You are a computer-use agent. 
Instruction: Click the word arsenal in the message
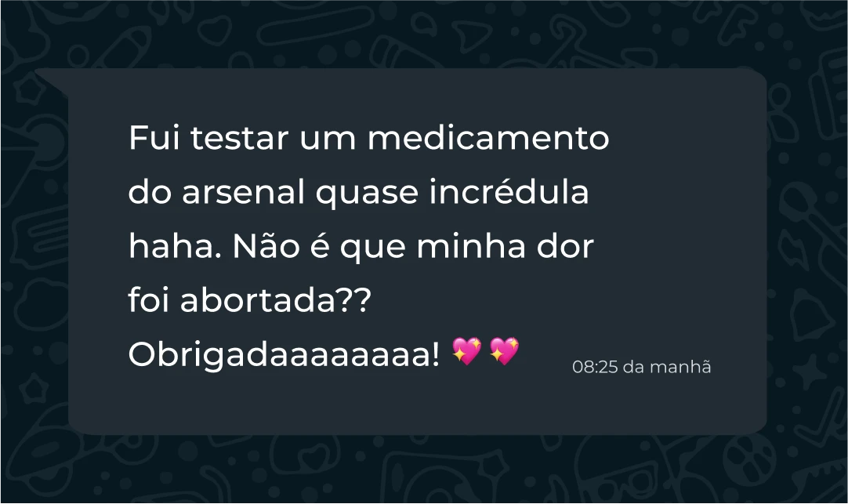pyautogui.click(x=244, y=193)
